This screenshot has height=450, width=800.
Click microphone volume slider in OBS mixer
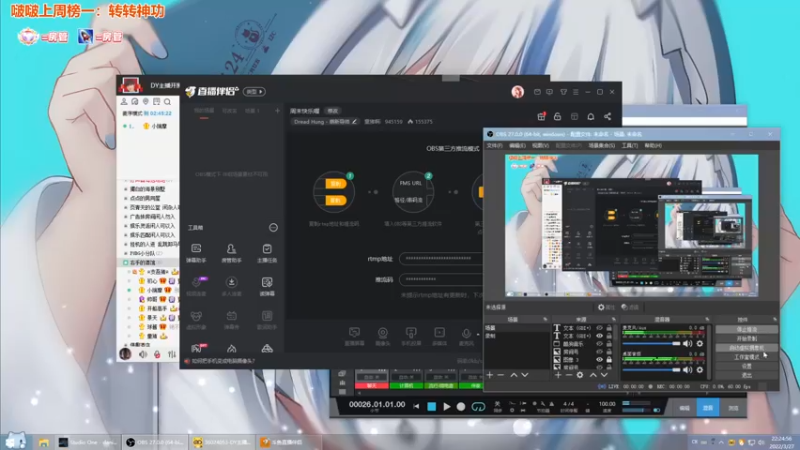651,343
